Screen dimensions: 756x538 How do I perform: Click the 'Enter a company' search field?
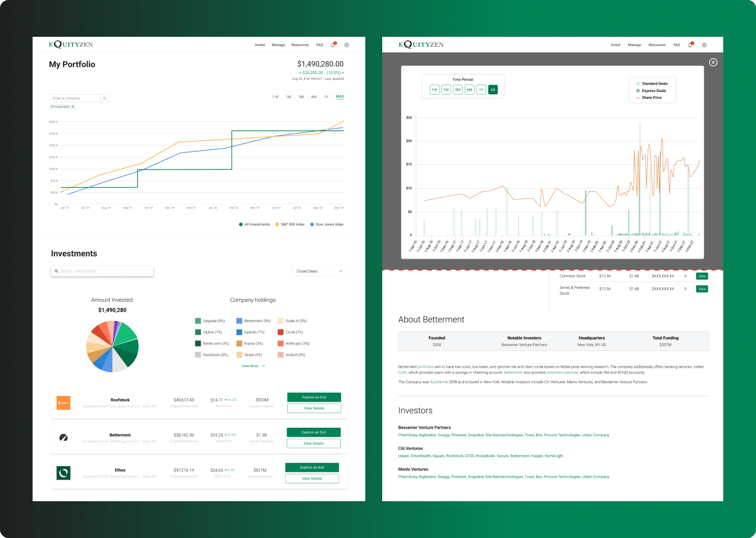[75, 98]
